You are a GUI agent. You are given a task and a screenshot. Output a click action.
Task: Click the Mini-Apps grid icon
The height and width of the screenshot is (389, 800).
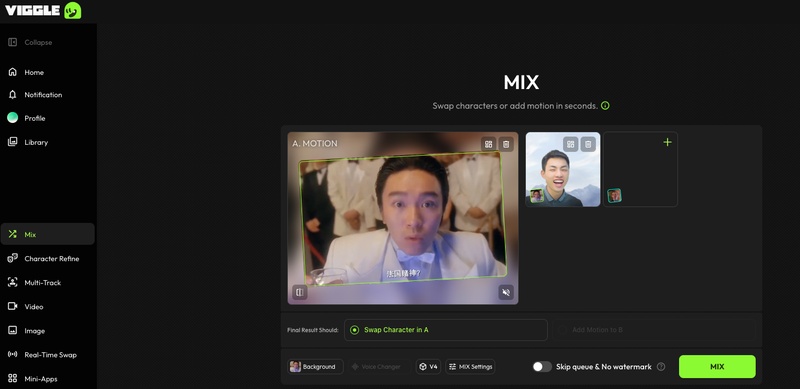pyautogui.click(x=12, y=378)
